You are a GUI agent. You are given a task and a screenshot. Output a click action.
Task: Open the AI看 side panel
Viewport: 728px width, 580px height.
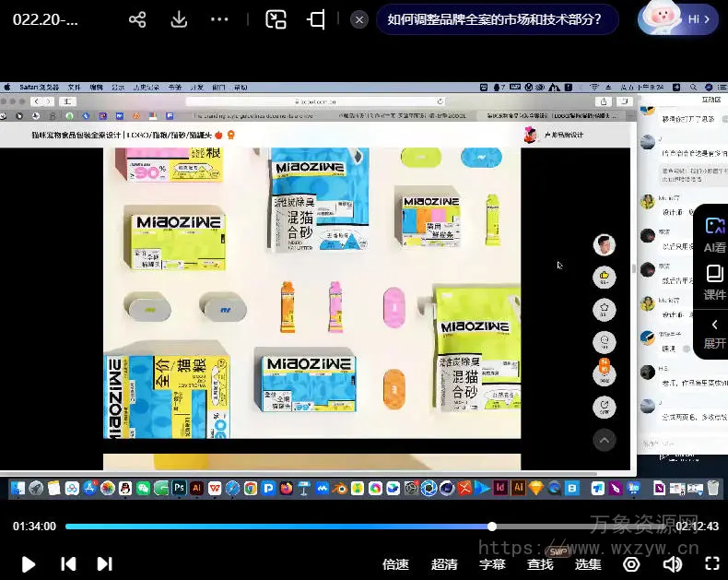pos(714,234)
